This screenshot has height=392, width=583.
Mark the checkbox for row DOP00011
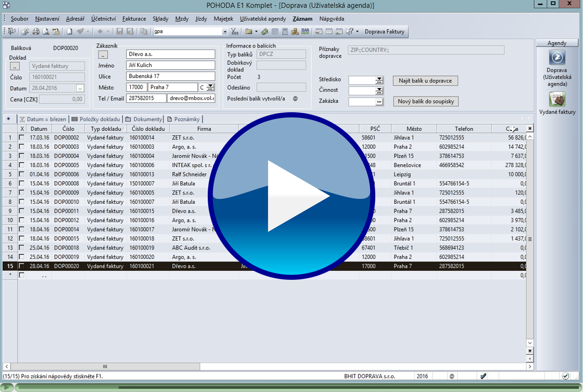[22, 211]
